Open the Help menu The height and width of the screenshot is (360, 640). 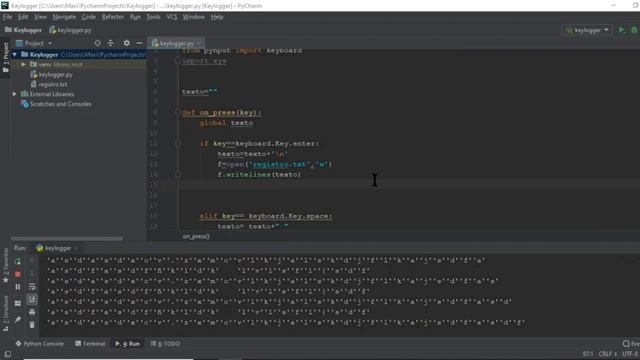point(217,17)
